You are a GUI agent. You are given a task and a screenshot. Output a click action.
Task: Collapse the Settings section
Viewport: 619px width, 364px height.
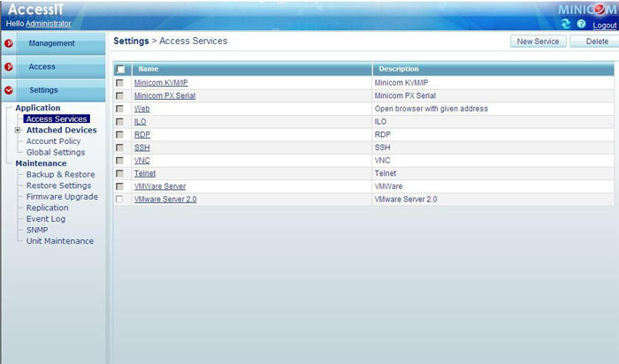(x=43, y=90)
